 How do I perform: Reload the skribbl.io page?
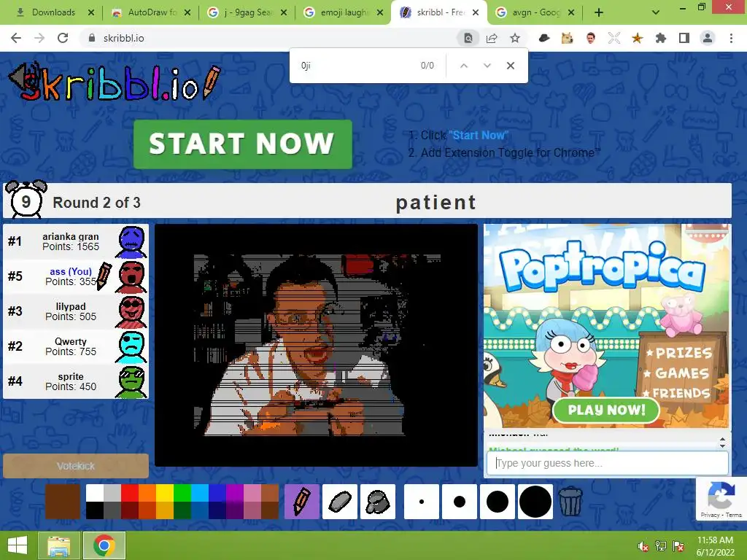pos(63,38)
